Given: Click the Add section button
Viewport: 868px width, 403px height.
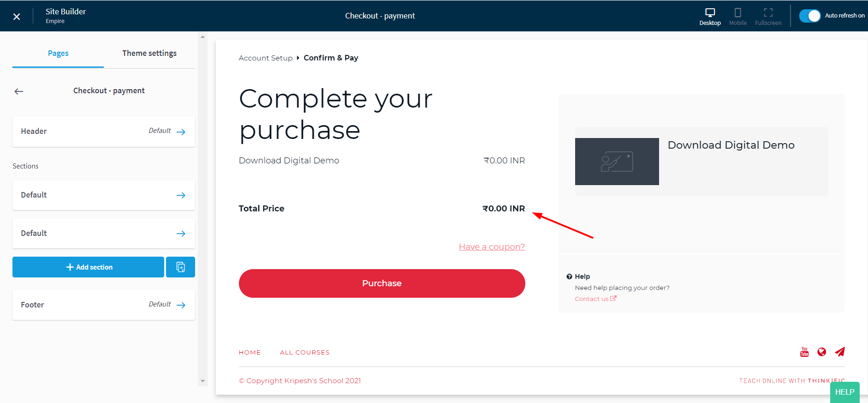Looking at the screenshot, I should [x=89, y=267].
